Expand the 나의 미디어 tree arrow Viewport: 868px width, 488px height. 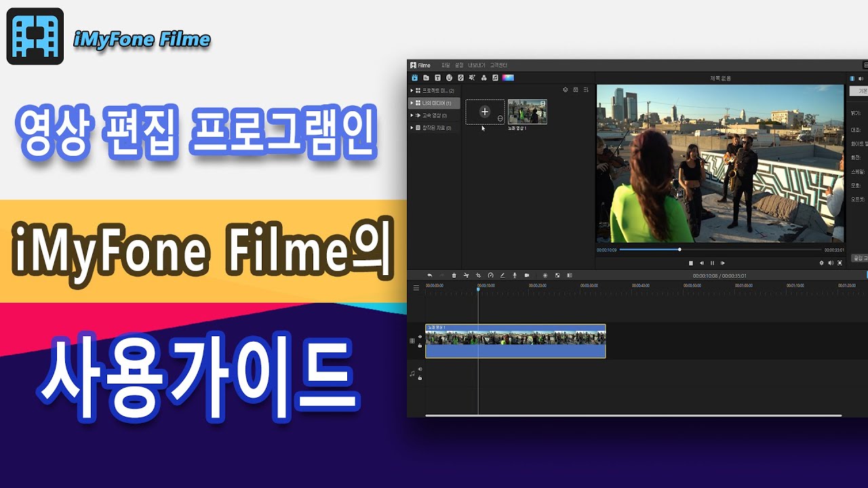click(x=412, y=103)
